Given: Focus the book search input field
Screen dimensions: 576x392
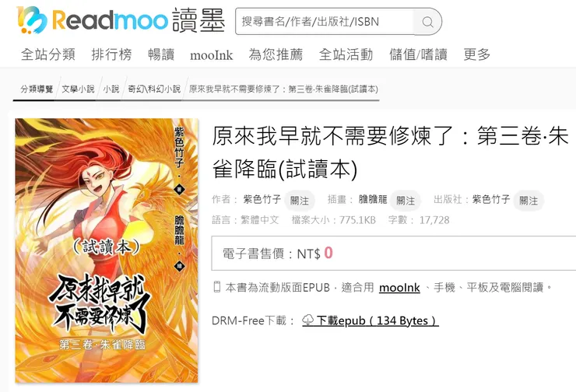Looking at the screenshot, I should coord(325,22).
